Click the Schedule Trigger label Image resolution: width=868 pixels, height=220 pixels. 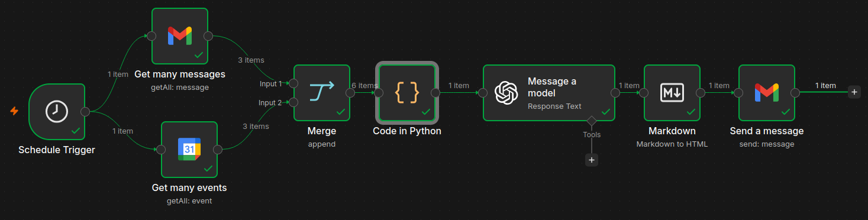57,150
